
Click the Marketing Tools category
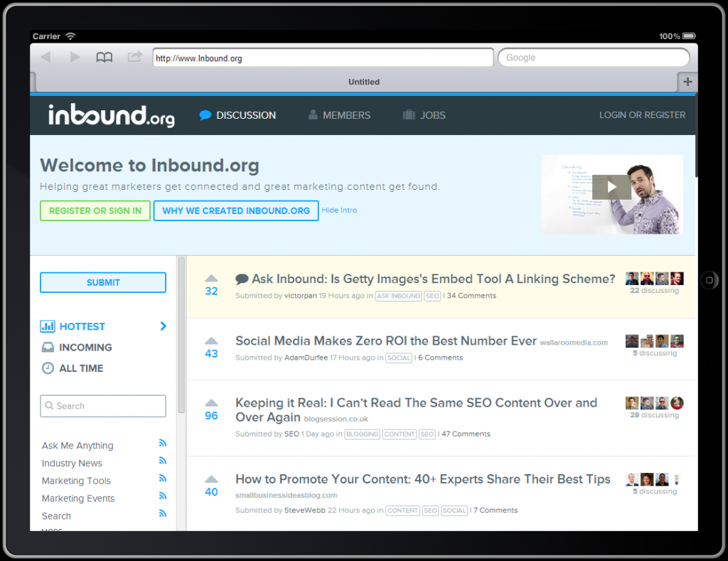[76, 481]
